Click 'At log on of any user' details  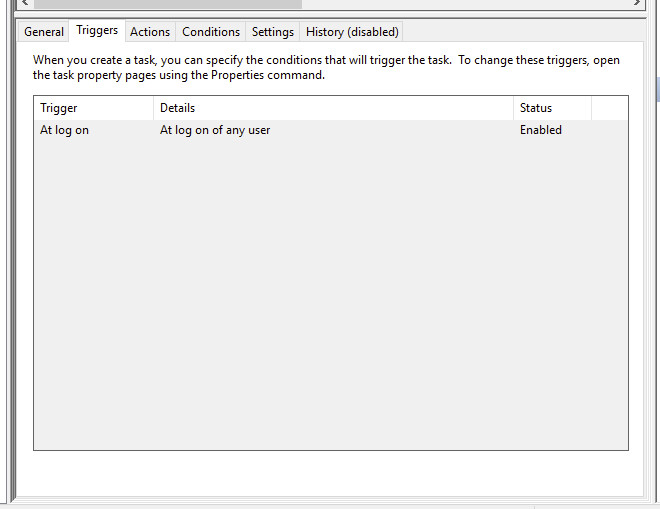click(x=215, y=130)
